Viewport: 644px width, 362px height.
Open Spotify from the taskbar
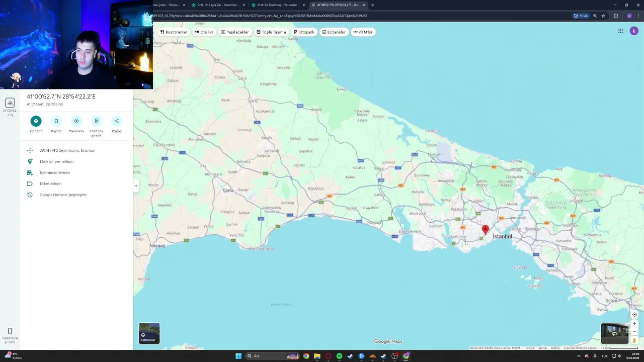tap(339, 356)
